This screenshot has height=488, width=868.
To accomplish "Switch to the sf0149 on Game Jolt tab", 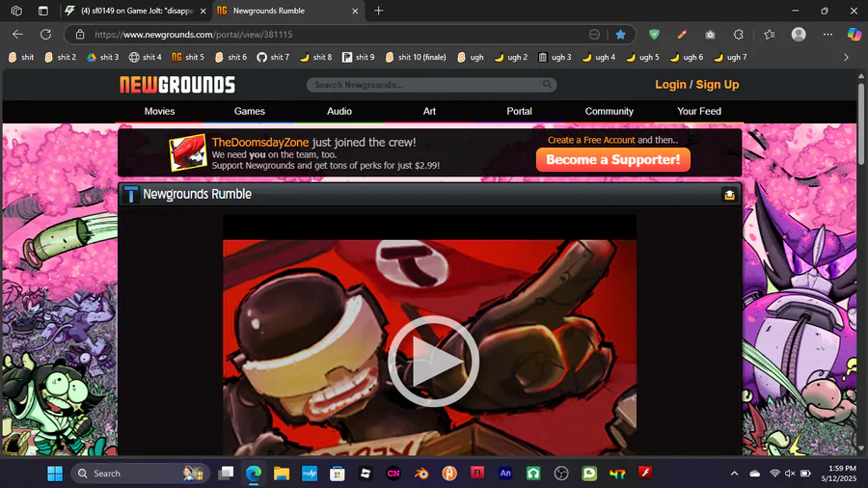I will (136, 11).
